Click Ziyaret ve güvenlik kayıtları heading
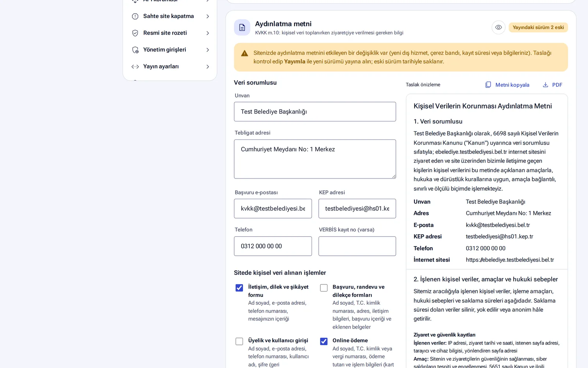Viewport: 588px width, 368px height. tap(444, 335)
